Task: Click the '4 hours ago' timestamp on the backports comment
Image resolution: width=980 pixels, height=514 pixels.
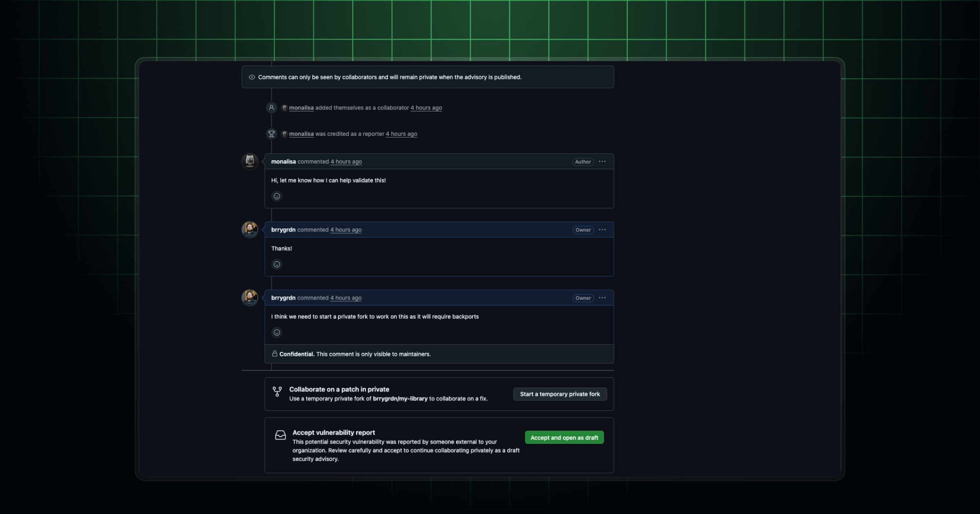Action: pos(346,298)
